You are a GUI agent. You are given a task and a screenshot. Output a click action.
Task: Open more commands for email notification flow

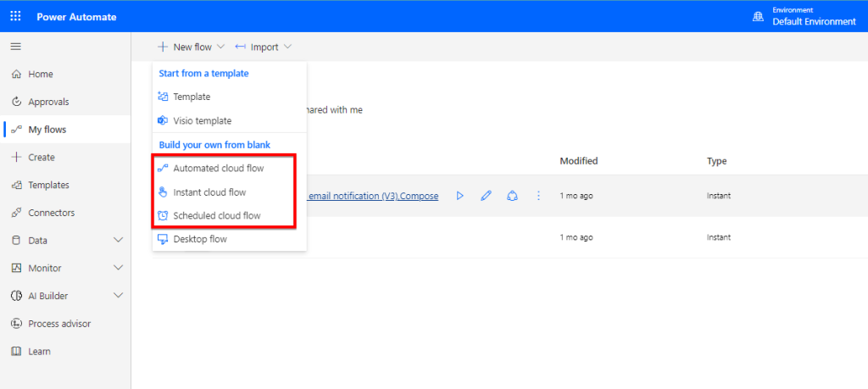click(x=538, y=196)
